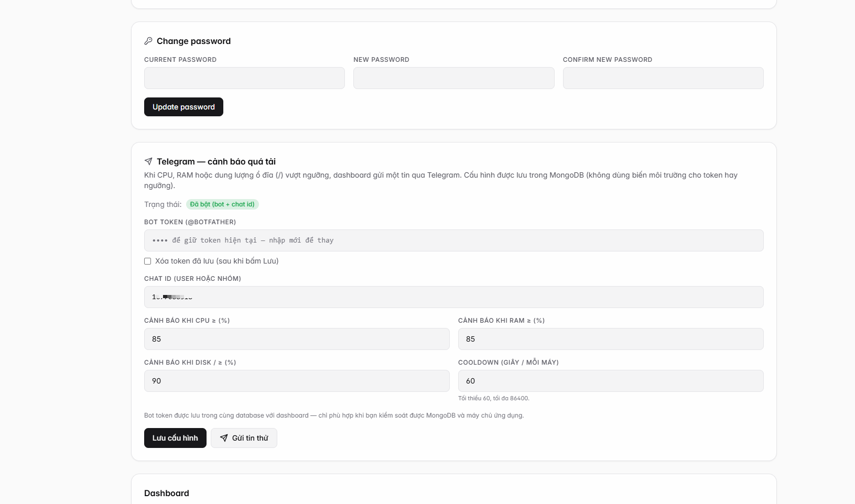Focus the Current Password field
855x504 pixels.
coord(244,78)
